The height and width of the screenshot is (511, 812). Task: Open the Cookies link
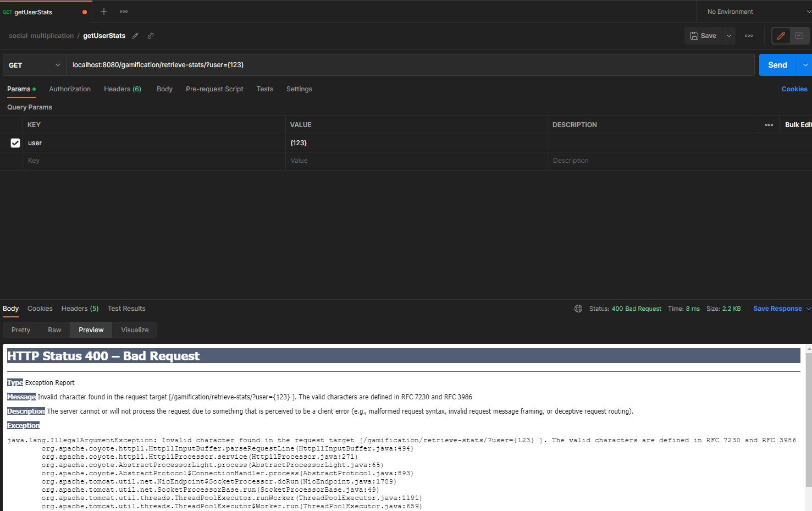[x=794, y=89]
